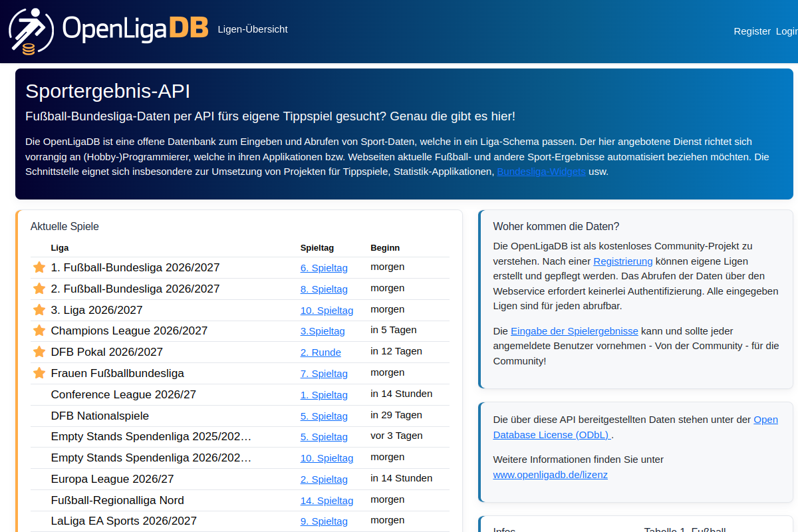Open the Register page
This screenshot has height=532, width=798.
[752, 31]
